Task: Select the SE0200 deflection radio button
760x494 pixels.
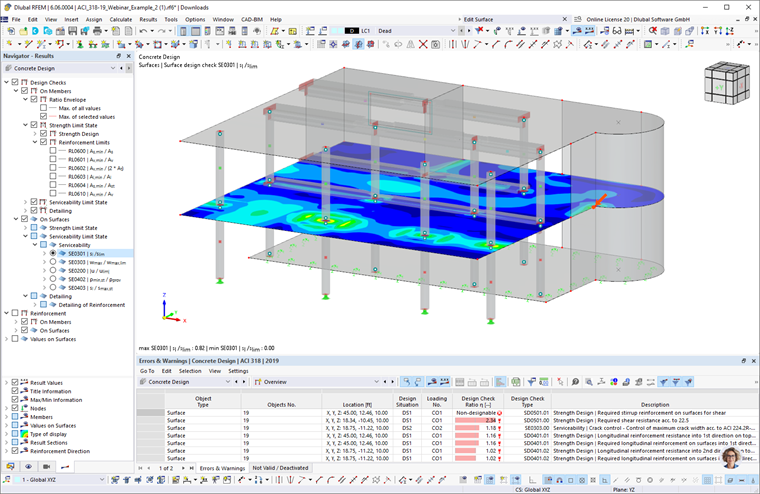Action: tap(53, 271)
